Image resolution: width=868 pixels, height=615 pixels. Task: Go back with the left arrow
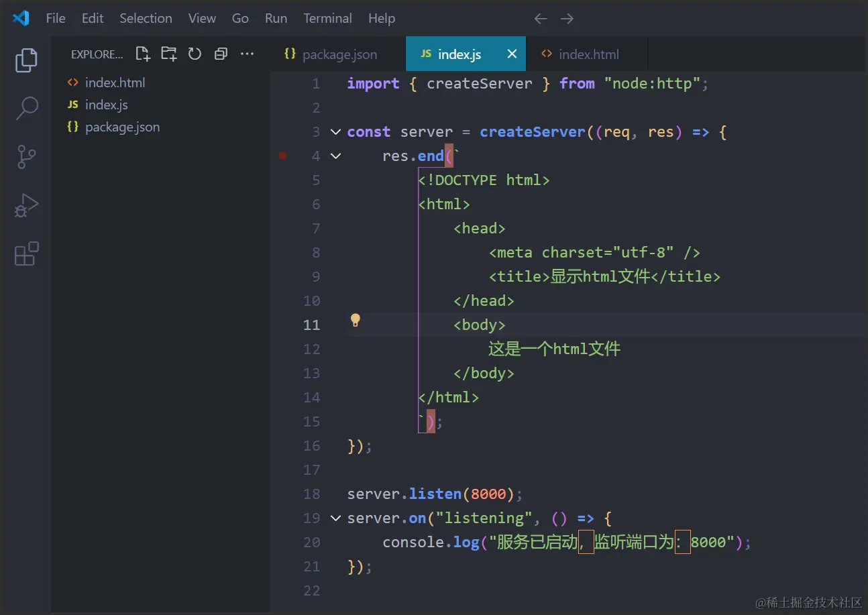541,19
